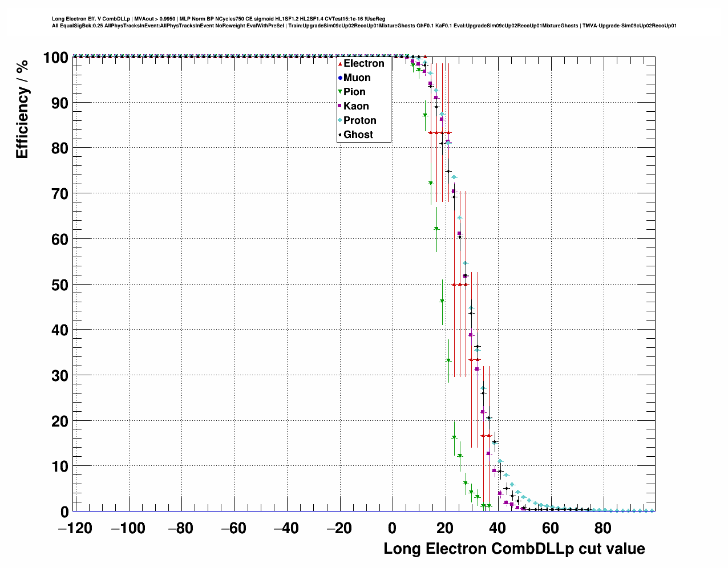
Task: Click the black Ghost legend marker
Action: point(340,135)
